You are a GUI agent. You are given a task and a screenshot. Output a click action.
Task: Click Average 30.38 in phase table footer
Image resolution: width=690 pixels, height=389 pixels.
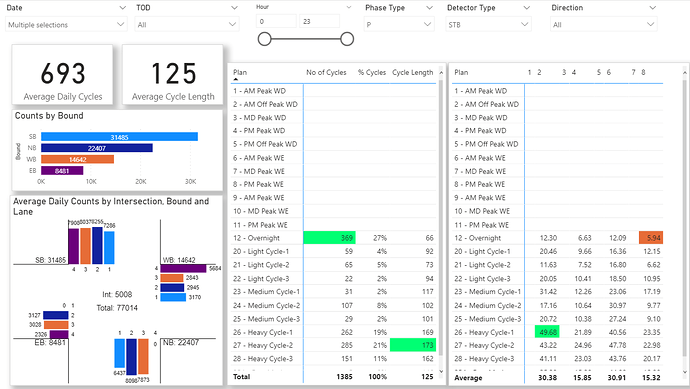coord(547,378)
